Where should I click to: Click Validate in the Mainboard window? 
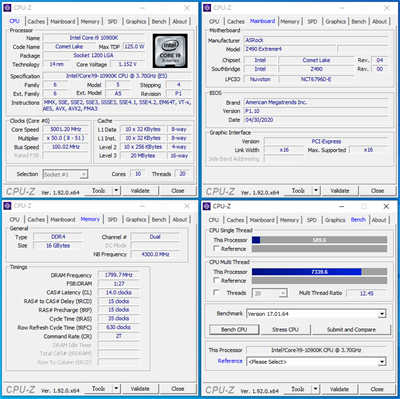point(340,191)
